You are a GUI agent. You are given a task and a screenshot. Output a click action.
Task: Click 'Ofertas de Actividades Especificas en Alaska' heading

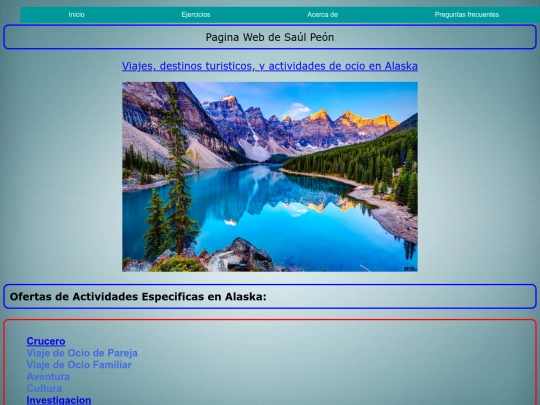(138, 297)
